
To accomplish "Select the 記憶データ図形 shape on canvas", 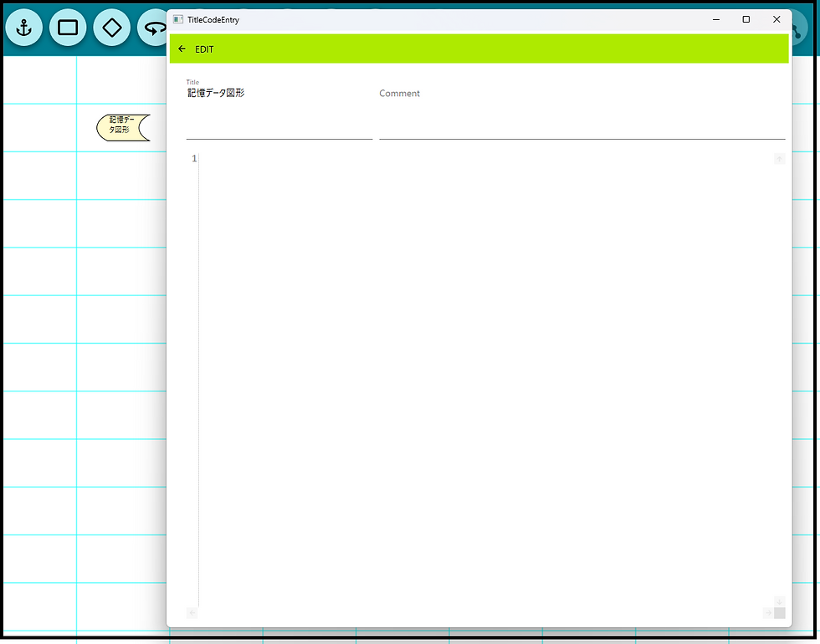I will coord(124,127).
